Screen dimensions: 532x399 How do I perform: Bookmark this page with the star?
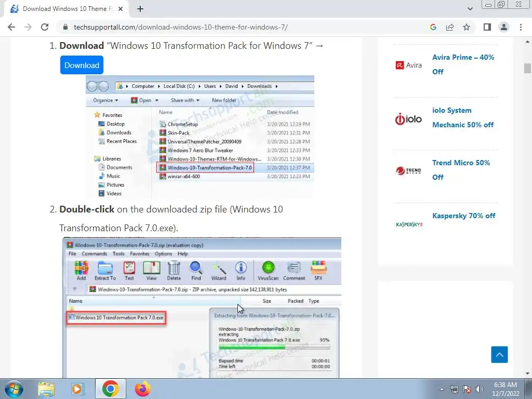(467, 27)
